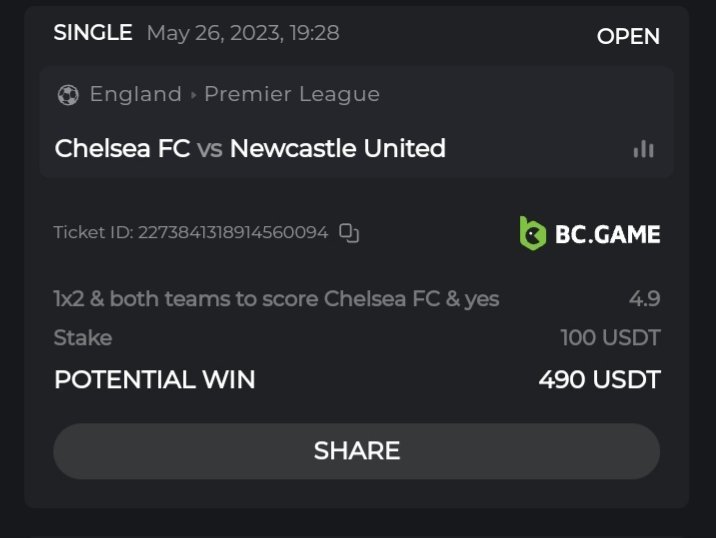
Task: Click the 1x2 & both teams to score selection
Action: click(x=276, y=298)
